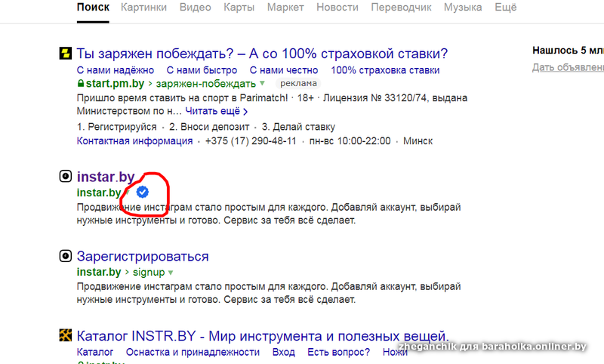The height and width of the screenshot is (364, 604).
Task: Click the instar.by favicon of first result
Action: pos(66,177)
